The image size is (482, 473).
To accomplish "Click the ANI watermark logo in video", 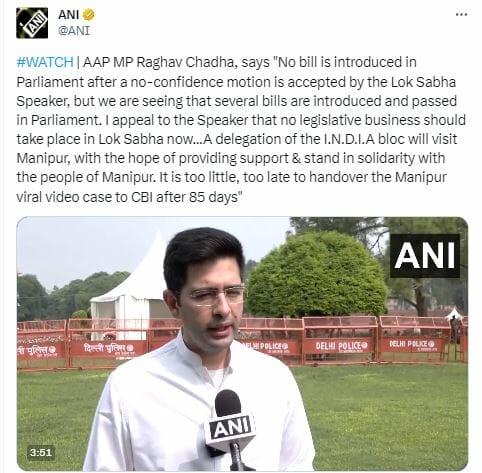I will [x=425, y=256].
